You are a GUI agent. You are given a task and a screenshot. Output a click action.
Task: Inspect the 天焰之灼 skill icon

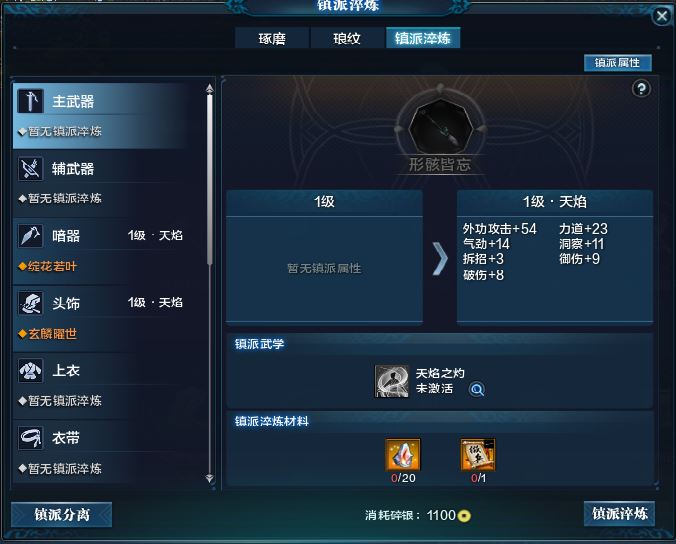tap(391, 381)
